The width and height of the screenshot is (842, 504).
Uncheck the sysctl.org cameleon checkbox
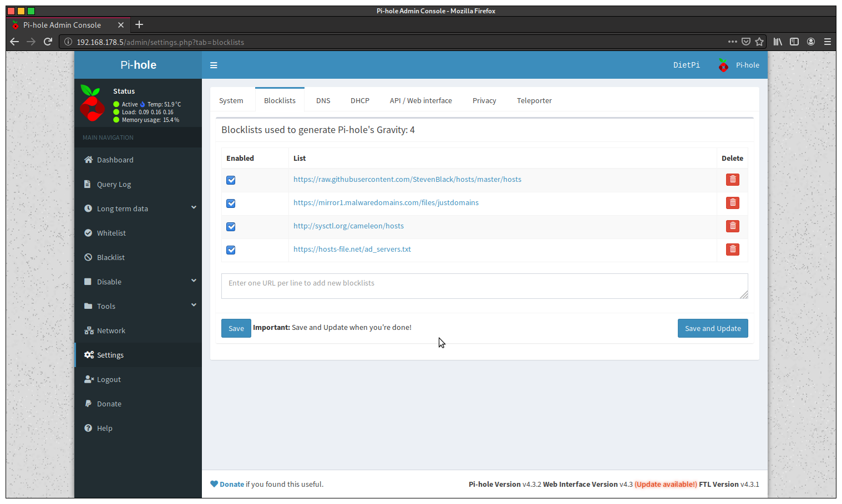pyautogui.click(x=231, y=227)
